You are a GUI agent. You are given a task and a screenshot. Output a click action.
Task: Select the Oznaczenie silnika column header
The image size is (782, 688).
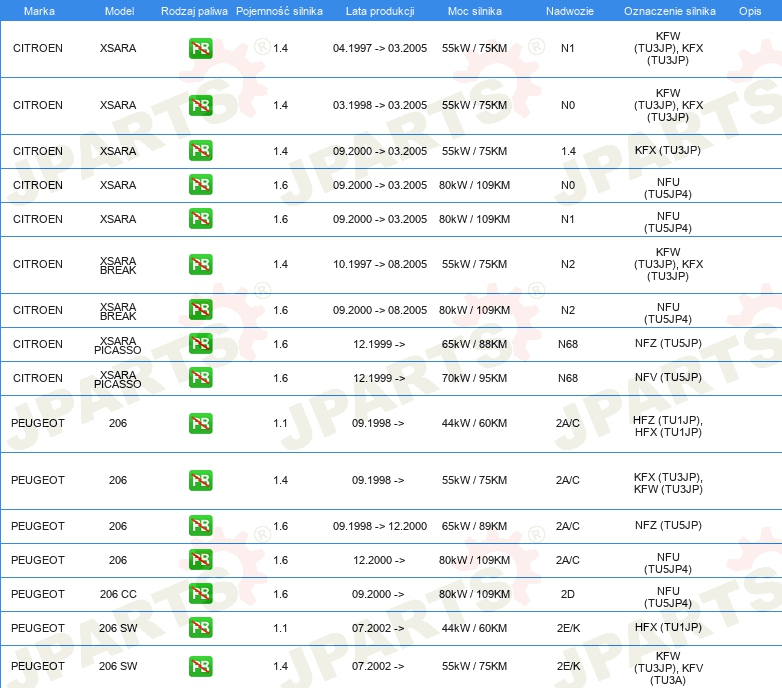click(x=667, y=10)
